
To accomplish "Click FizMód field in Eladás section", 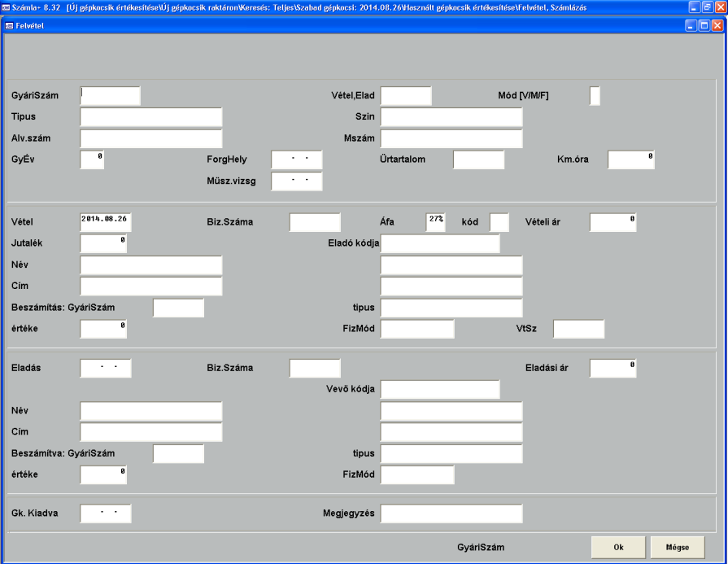I will [x=417, y=474].
